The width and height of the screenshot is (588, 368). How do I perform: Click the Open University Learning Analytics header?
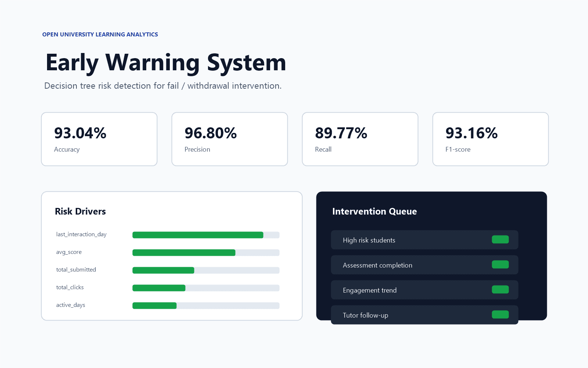[x=100, y=34]
